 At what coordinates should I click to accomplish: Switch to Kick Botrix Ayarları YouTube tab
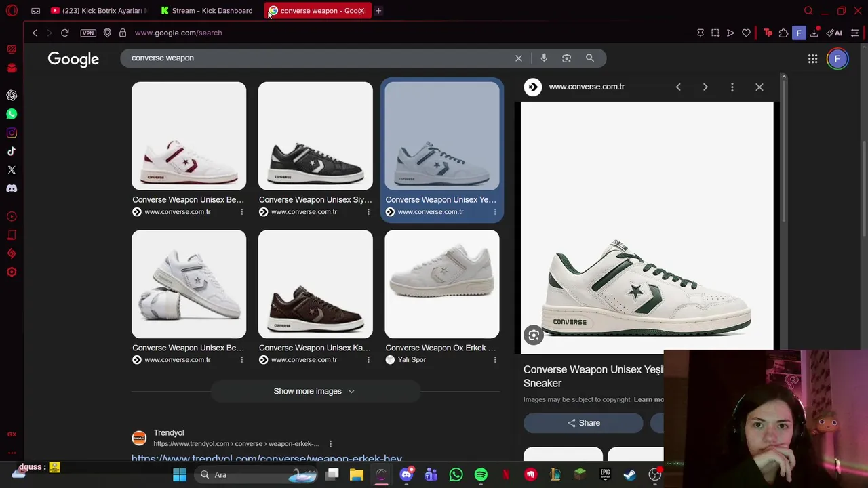point(100,11)
